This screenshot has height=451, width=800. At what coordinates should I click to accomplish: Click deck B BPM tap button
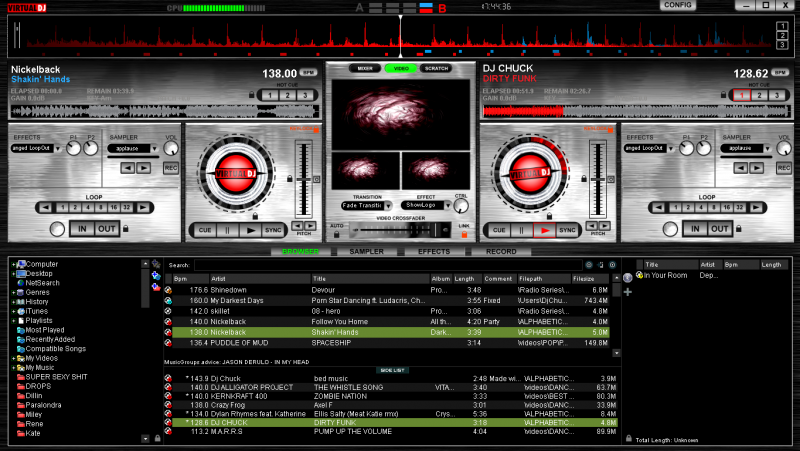[780, 72]
